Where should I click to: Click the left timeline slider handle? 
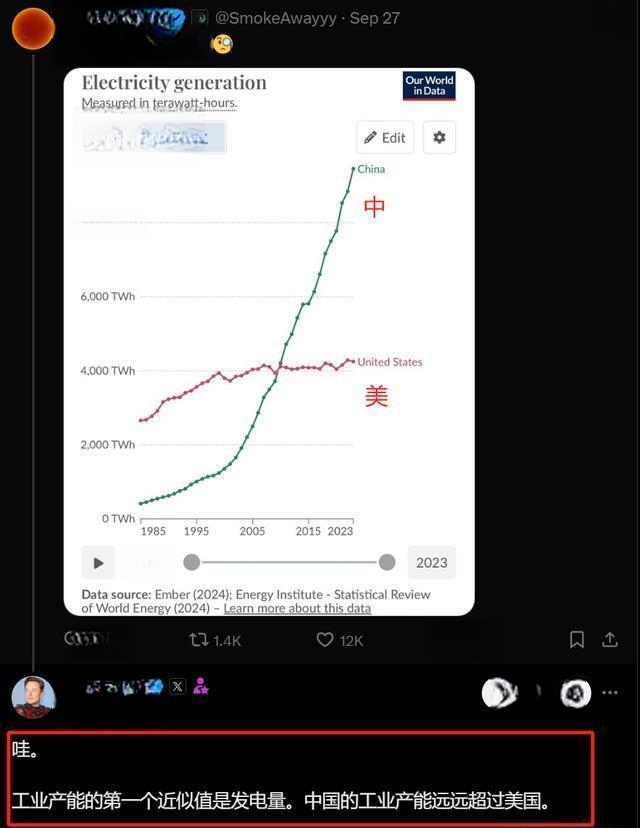[192, 562]
